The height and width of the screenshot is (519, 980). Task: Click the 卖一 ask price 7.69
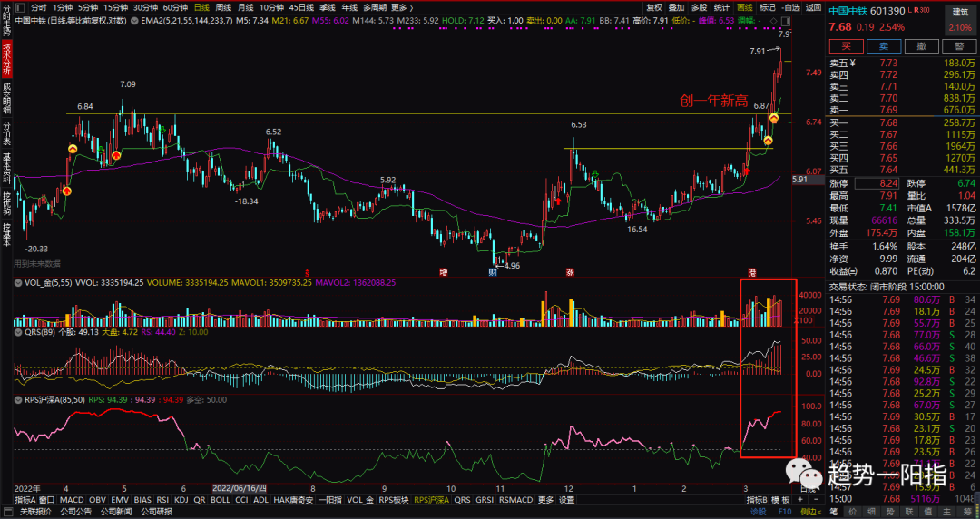click(x=888, y=110)
